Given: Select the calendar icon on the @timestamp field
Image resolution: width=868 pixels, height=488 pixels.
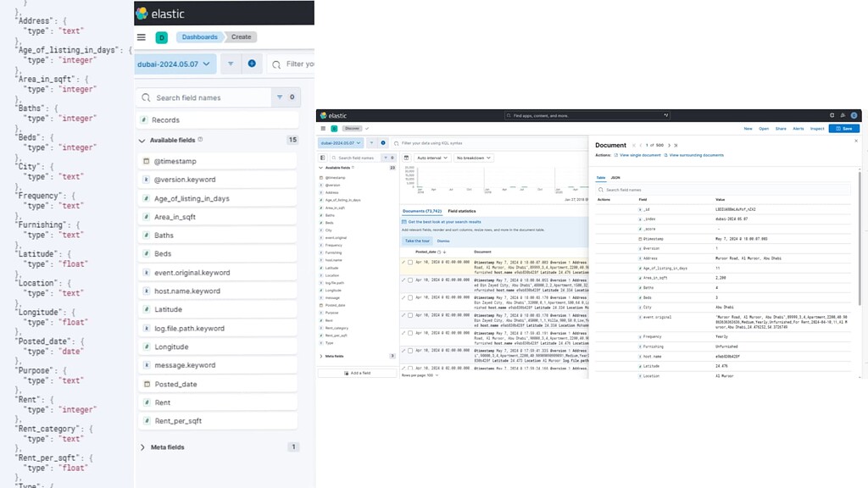Looking at the screenshot, I should click(147, 161).
